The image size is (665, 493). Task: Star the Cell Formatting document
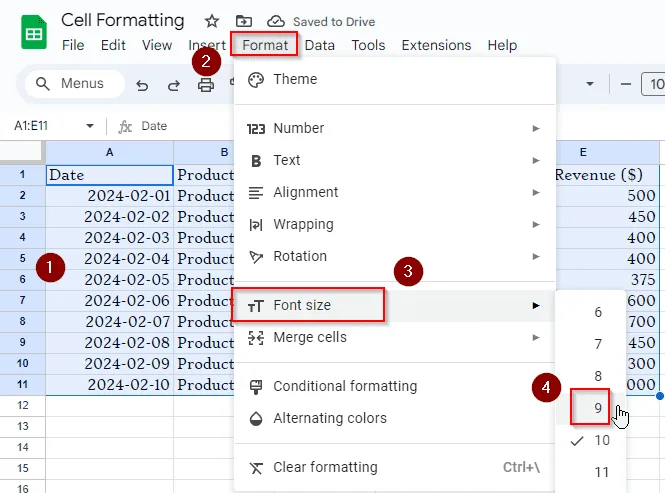tap(212, 21)
